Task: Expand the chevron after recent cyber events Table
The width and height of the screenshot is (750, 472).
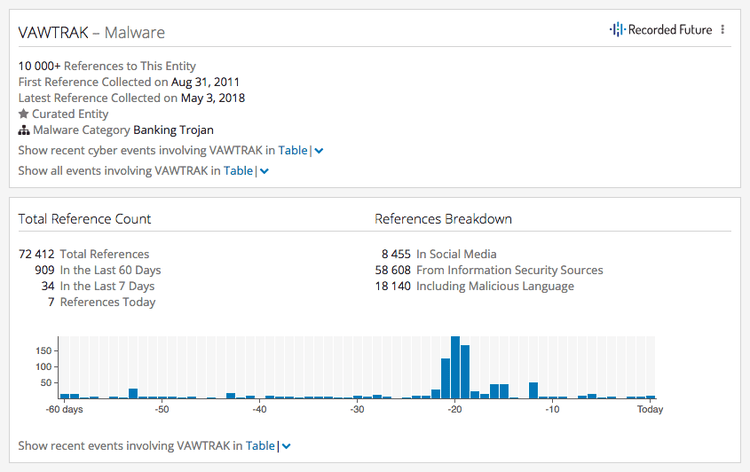Action: pos(319,151)
